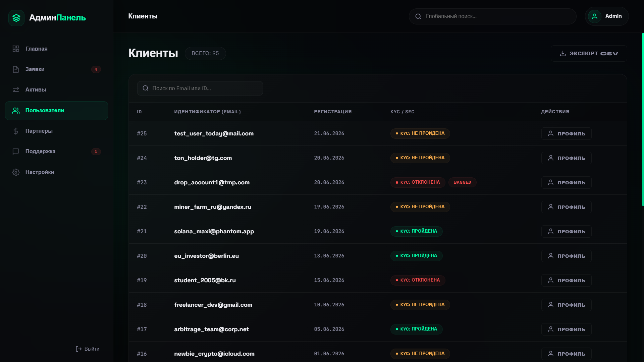Viewport: 644px width, 362px height.
Task: Click the ID cell #20
Action: (142, 256)
